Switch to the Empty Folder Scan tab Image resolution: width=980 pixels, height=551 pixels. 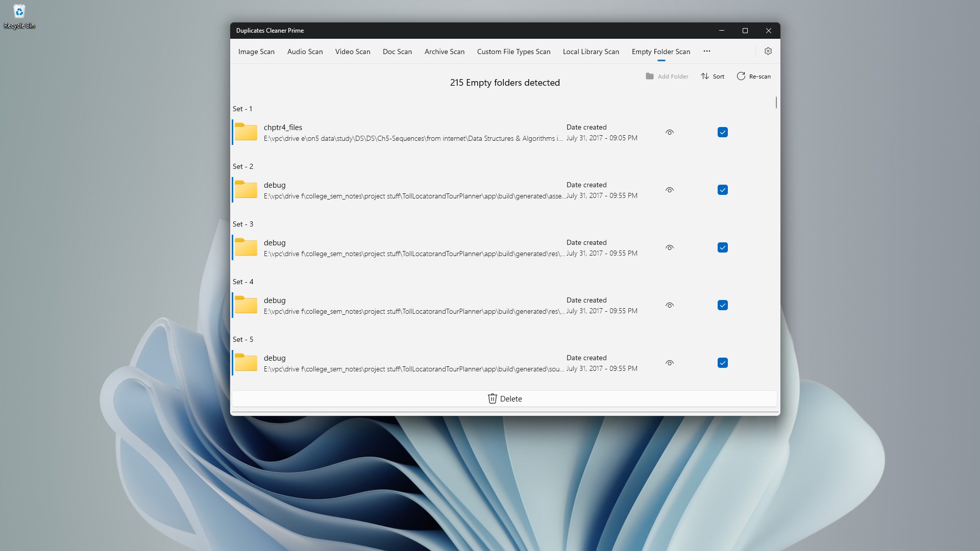[660, 51]
